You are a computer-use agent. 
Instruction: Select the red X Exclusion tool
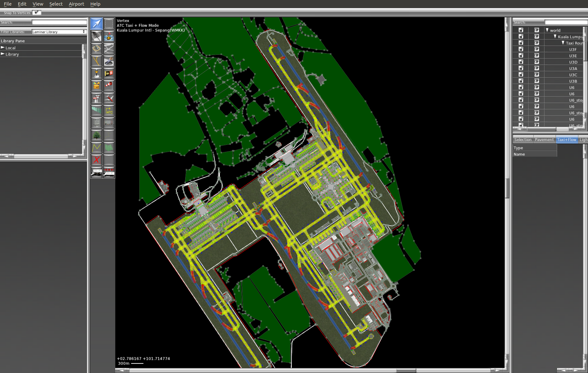click(x=96, y=160)
